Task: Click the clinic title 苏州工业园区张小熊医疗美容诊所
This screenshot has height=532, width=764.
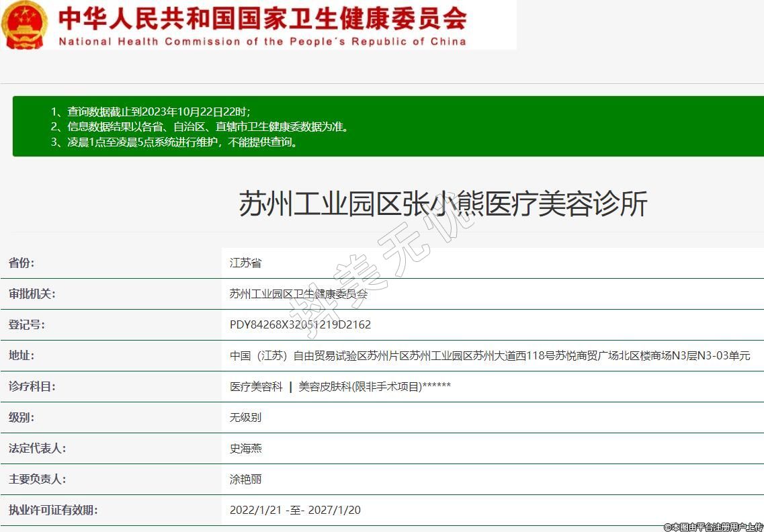Action: 443,204
